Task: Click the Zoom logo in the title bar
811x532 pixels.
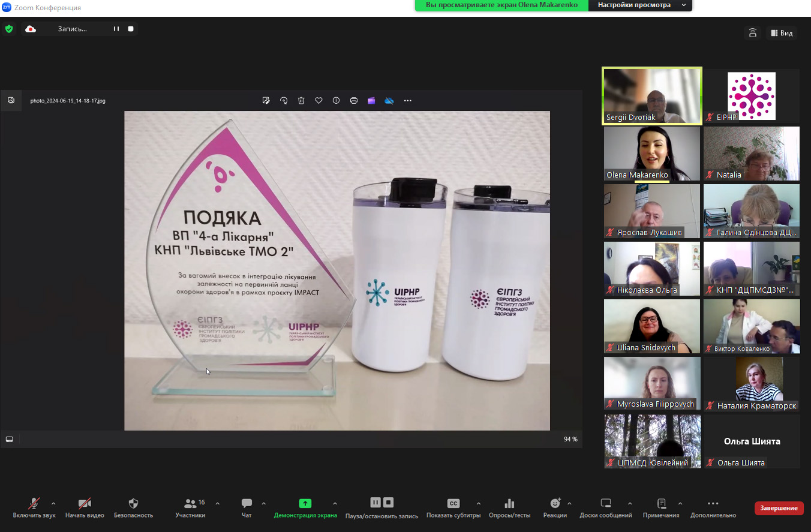Action: click(6, 7)
